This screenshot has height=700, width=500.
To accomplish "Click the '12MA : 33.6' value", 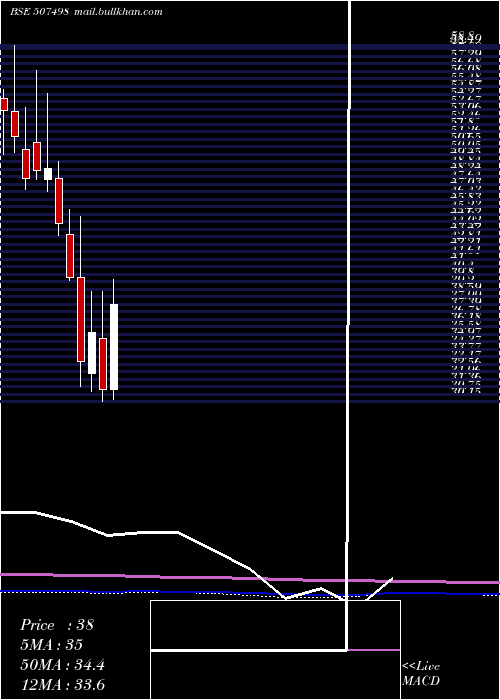I will [63, 685].
